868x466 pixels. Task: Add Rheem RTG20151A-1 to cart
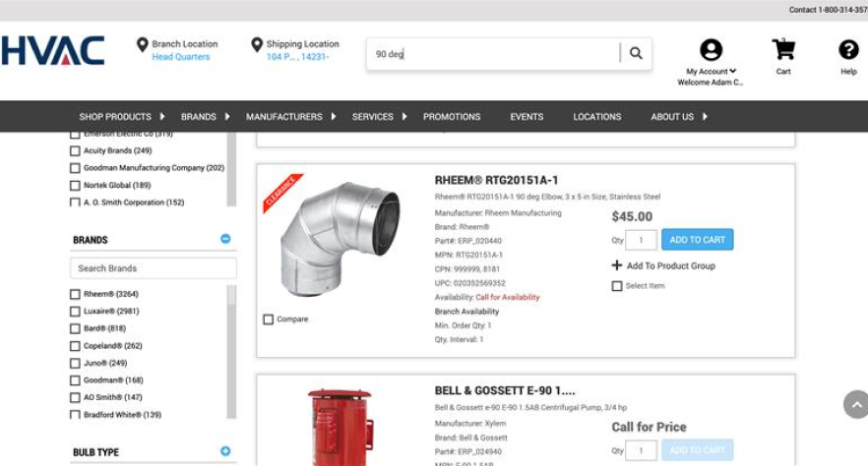(697, 239)
